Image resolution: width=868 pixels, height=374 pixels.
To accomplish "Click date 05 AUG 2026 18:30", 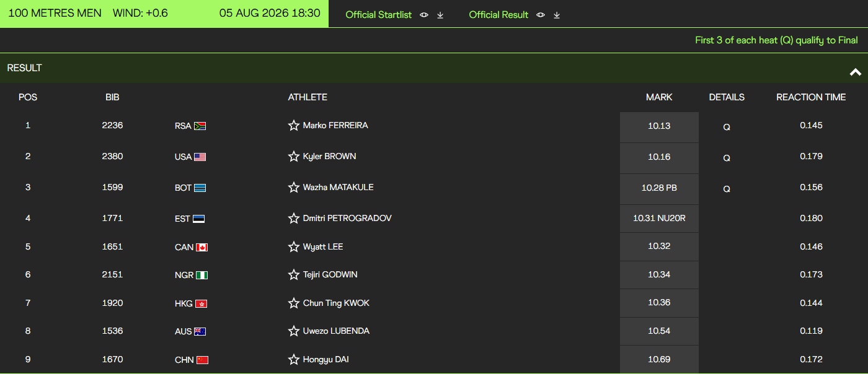I will [x=270, y=14].
